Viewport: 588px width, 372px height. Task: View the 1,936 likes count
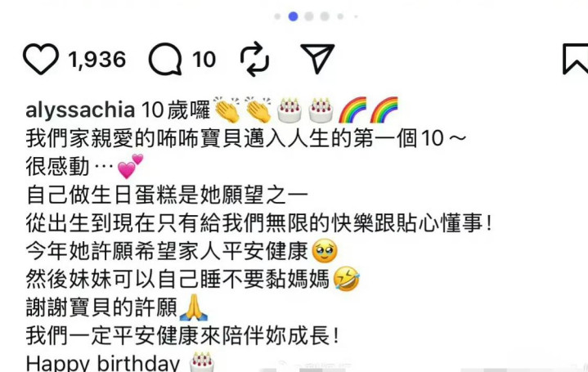pyautogui.click(x=97, y=60)
